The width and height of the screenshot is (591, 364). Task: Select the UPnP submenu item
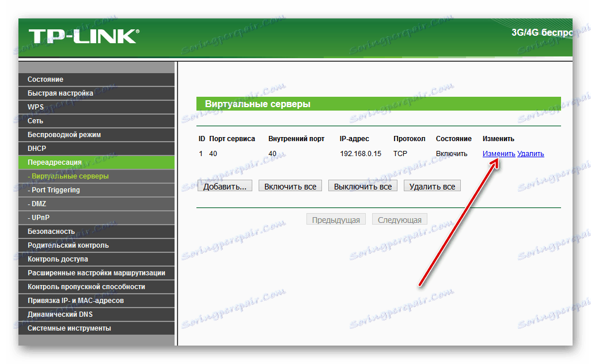pyautogui.click(x=97, y=217)
